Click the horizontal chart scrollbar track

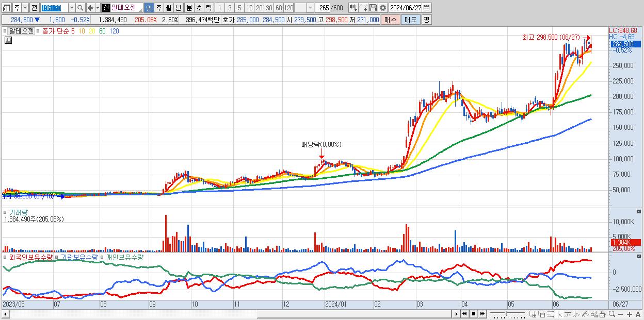click(230, 314)
